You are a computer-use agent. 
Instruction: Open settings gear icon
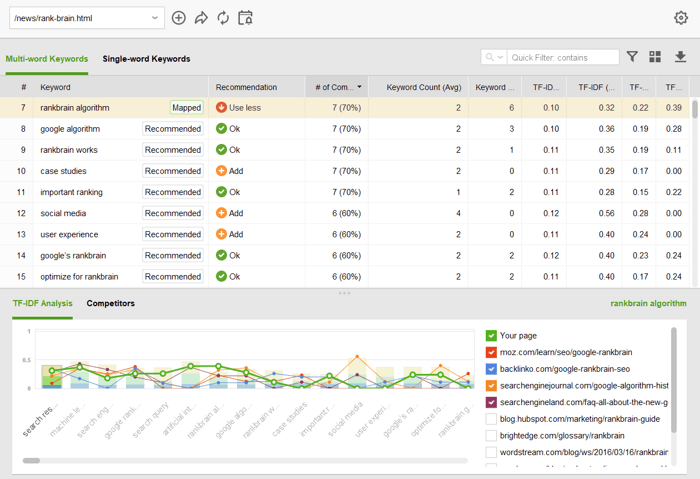(681, 18)
